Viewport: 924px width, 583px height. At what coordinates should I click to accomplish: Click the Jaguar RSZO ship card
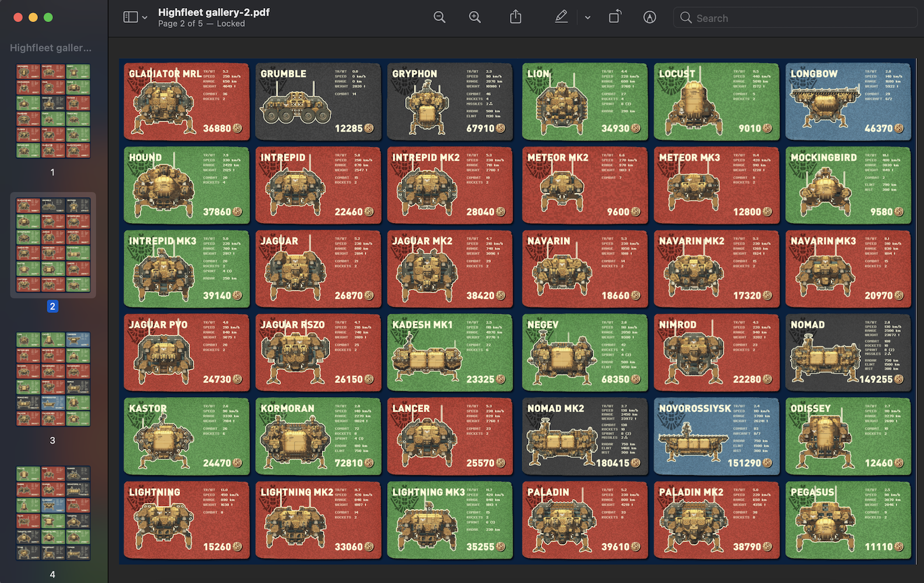pos(318,353)
